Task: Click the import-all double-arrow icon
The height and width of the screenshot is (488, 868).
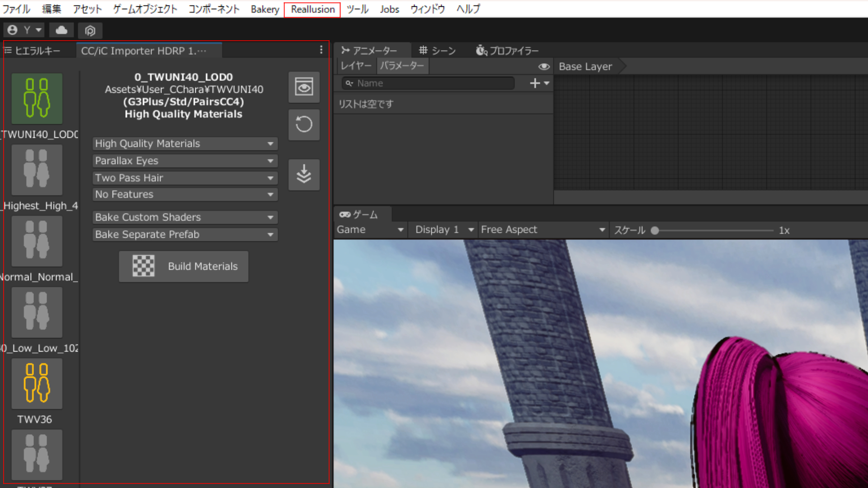Action: click(x=304, y=175)
